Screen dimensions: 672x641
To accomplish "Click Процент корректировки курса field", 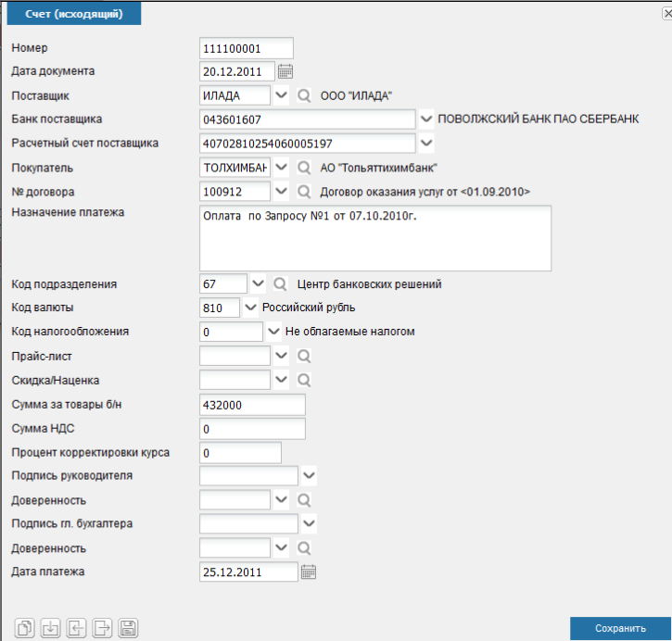I will pos(240,453).
